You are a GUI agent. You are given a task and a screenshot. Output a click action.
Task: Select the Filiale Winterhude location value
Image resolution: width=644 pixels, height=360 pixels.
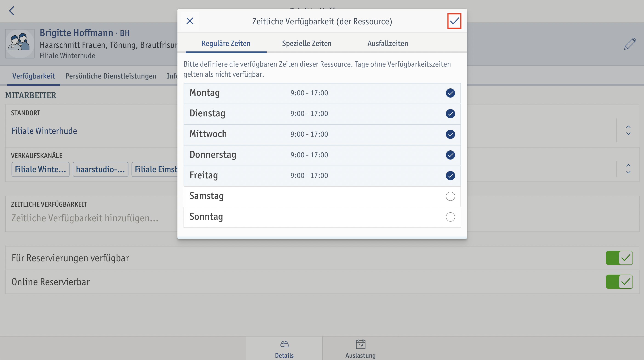tap(44, 131)
